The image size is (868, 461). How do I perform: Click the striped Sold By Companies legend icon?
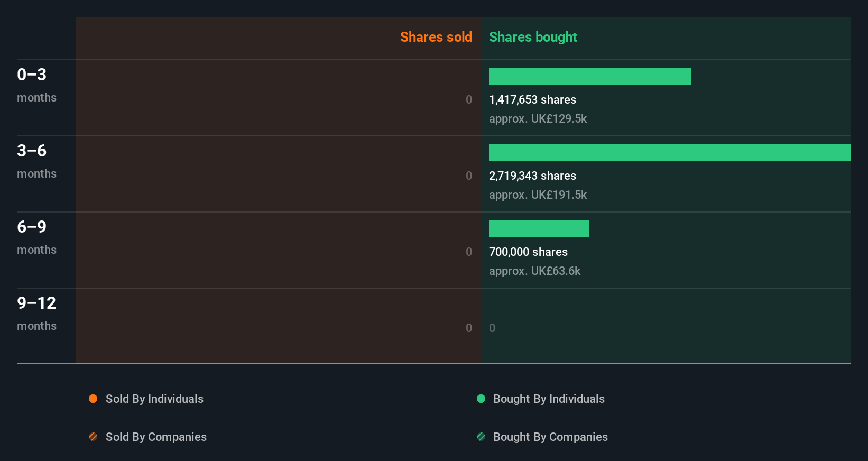click(93, 437)
